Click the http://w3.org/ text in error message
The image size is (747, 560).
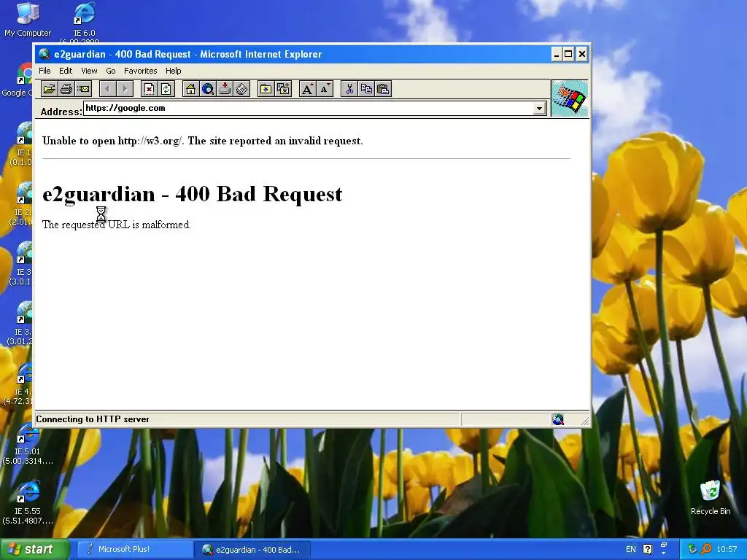pyautogui.click(x=150, y=141)
